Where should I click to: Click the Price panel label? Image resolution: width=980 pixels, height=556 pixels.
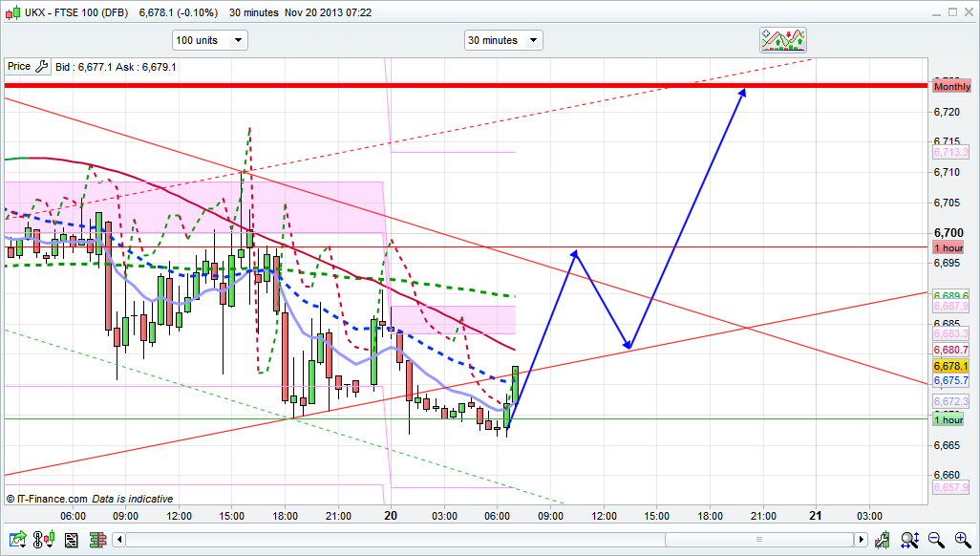click(x=19, y=67)
